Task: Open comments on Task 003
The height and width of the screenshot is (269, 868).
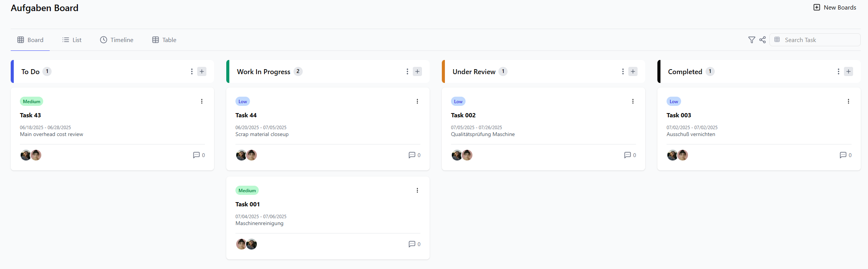Action: point(843,155)
